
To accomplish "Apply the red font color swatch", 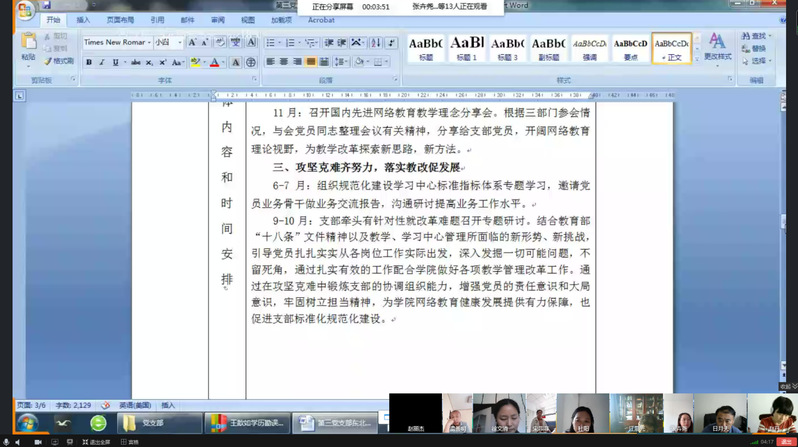I will click(x=214, y=62).
